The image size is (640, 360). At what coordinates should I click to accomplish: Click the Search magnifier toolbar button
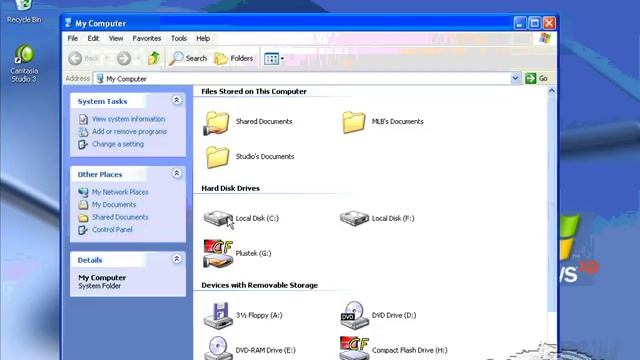coord(188,58)
